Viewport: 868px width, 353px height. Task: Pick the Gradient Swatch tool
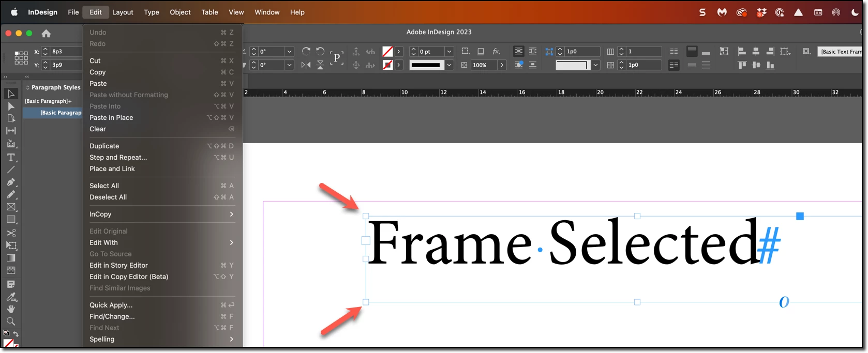(11, 258)
